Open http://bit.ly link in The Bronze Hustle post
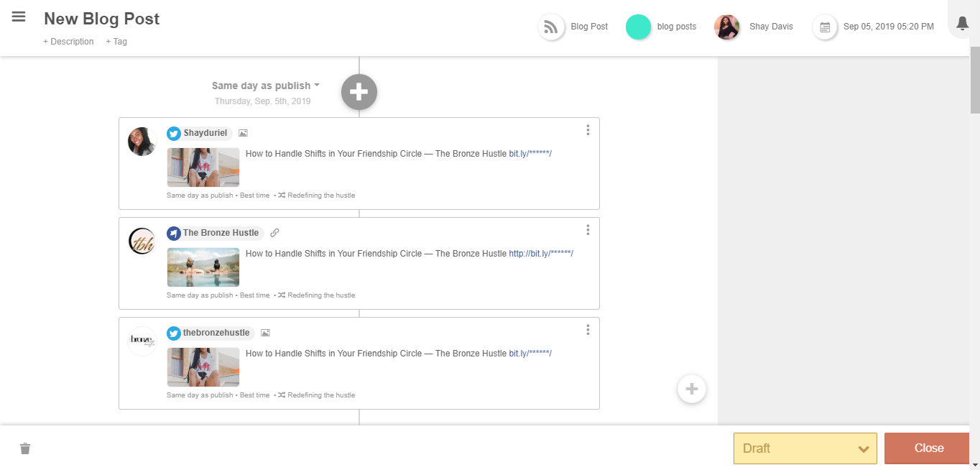The image size is (980, 470). tap(541, 254)
